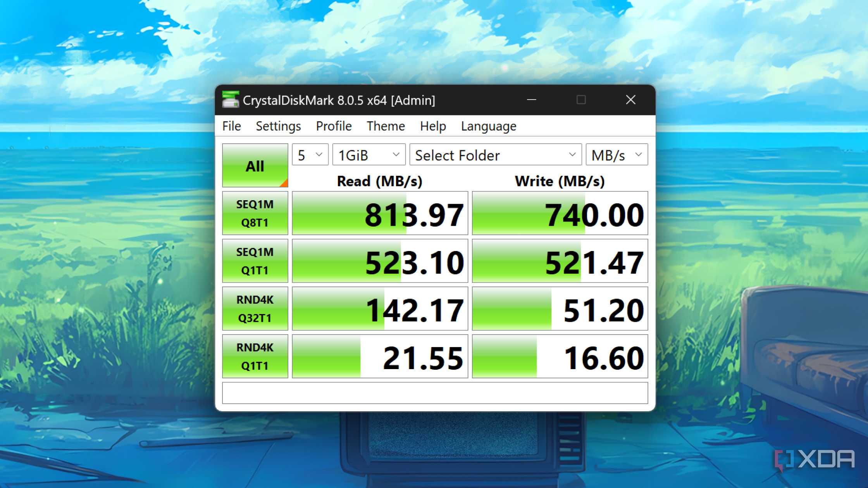Click the 51.20 random write result
868x488 pixels.
tap(560, 309)
